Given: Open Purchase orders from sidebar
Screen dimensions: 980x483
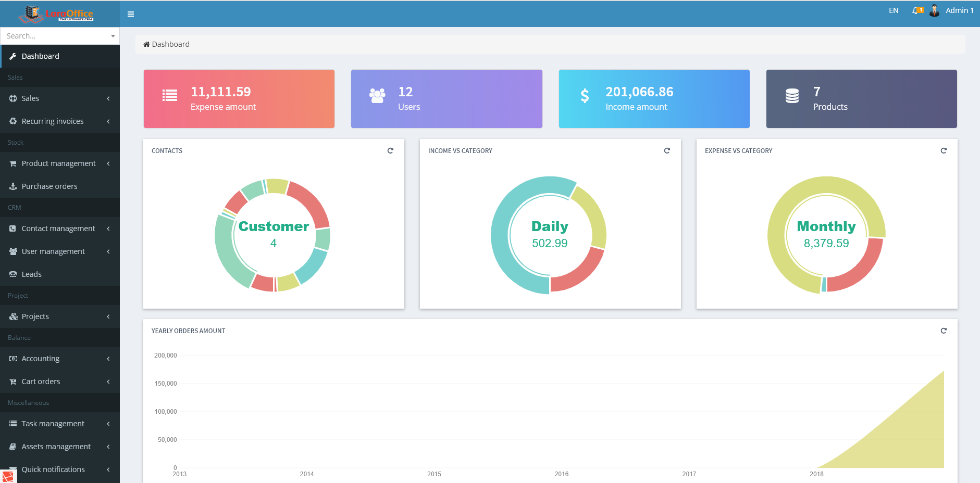Looking at the screenshot, I should click(49, 186).
